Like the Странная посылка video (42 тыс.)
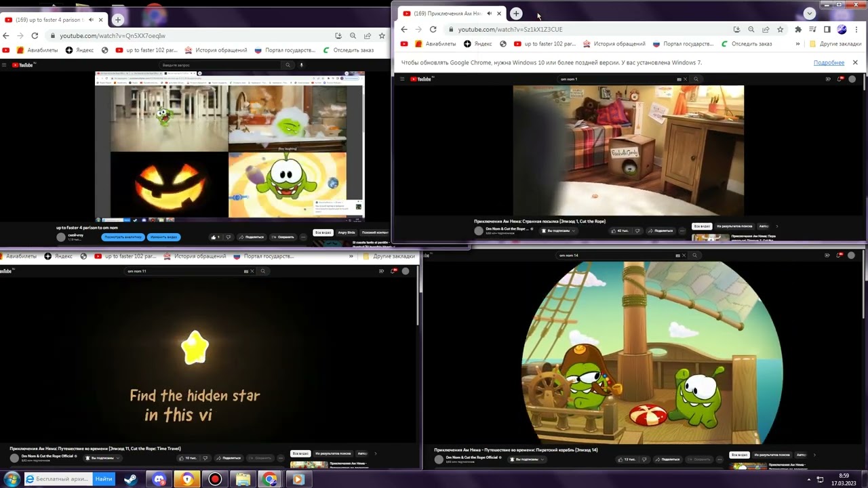The width and height of the screenshot is (868, 488). (622, 230)
